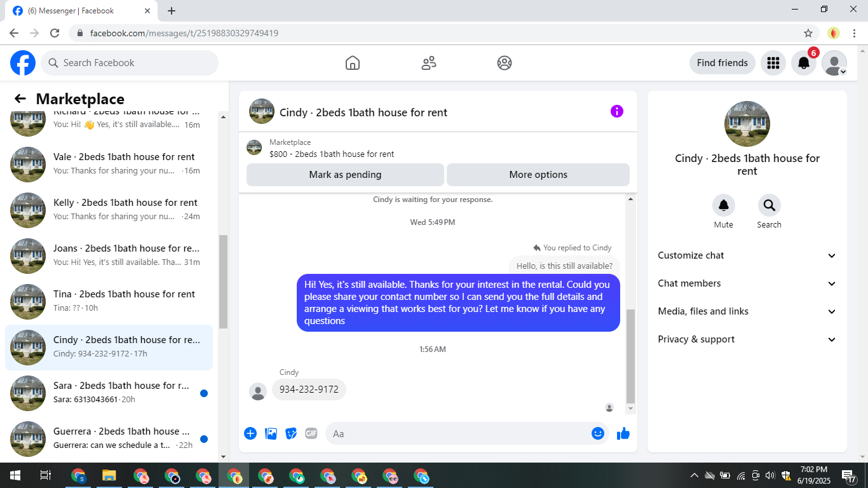
Task: Click the Mark as pending button
Action: point(345,175)
